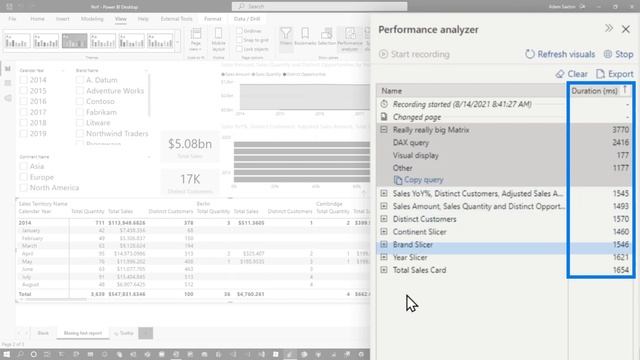Check the Northwind Traders brand checkbox
The height and width of the screenshot is (360, 640).
click(x=80, y=133)
